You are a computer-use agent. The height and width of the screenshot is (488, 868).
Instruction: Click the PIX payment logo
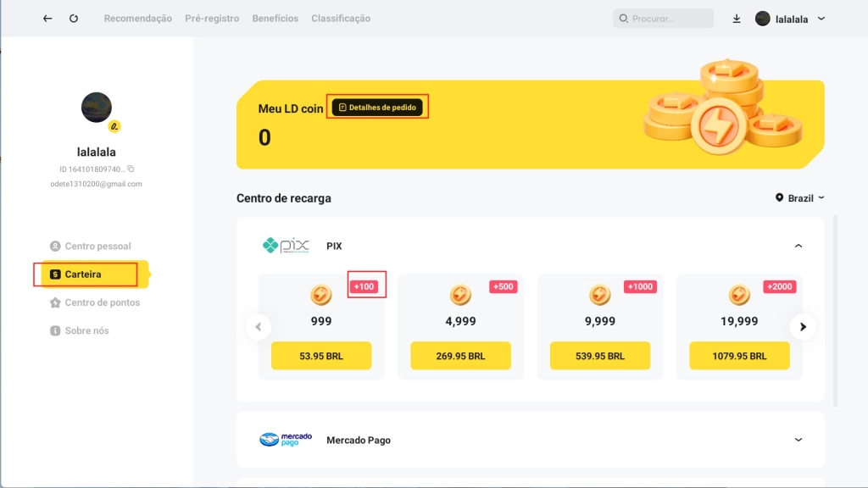click(286, 246)
